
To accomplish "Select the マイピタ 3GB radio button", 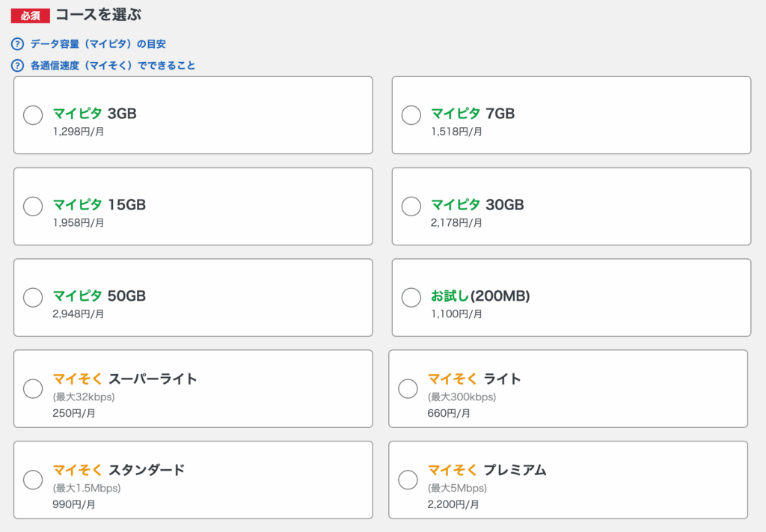I will point(32,115).
